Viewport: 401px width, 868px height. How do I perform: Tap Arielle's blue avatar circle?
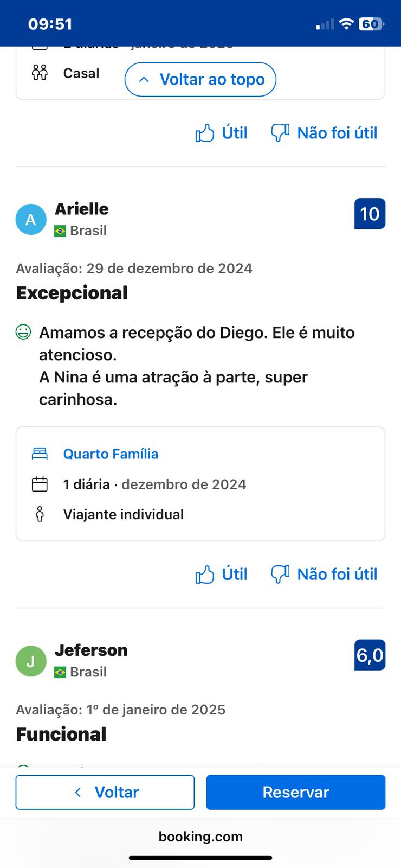(x=31, y=219)
